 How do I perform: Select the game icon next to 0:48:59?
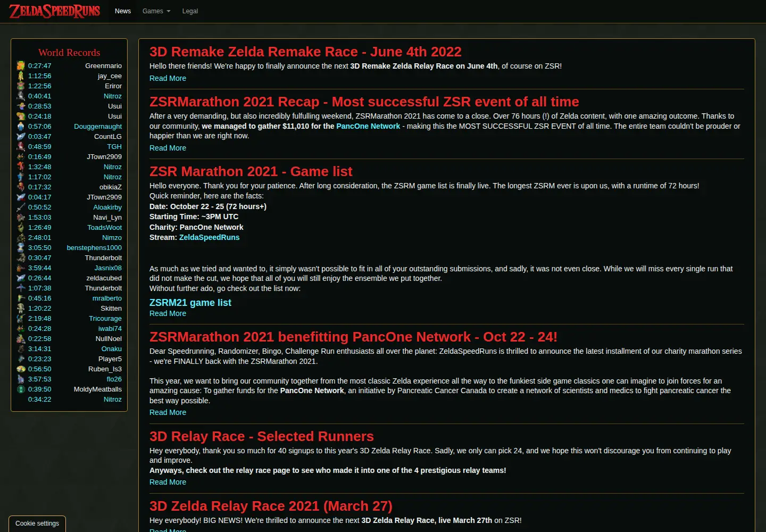point(21,147)
